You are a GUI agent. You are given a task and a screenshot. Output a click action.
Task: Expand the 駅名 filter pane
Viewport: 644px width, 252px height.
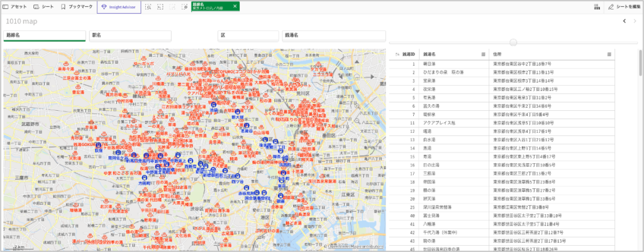pos(130,36)
